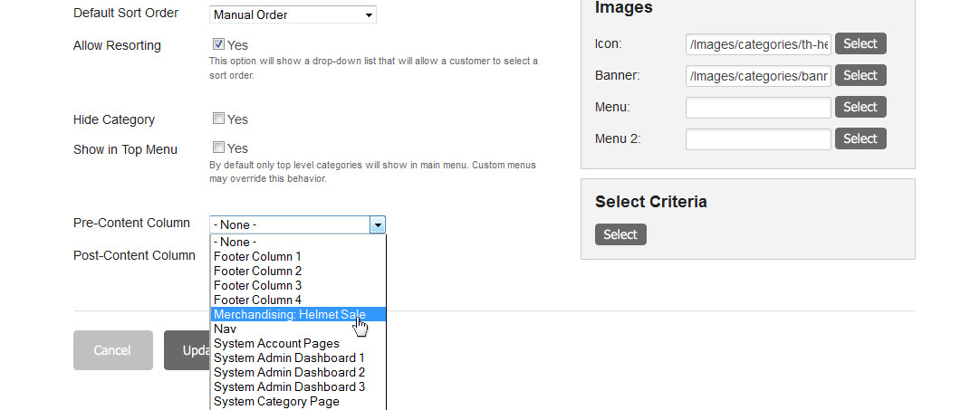Click the Cancel button

(x=113, y=350)
